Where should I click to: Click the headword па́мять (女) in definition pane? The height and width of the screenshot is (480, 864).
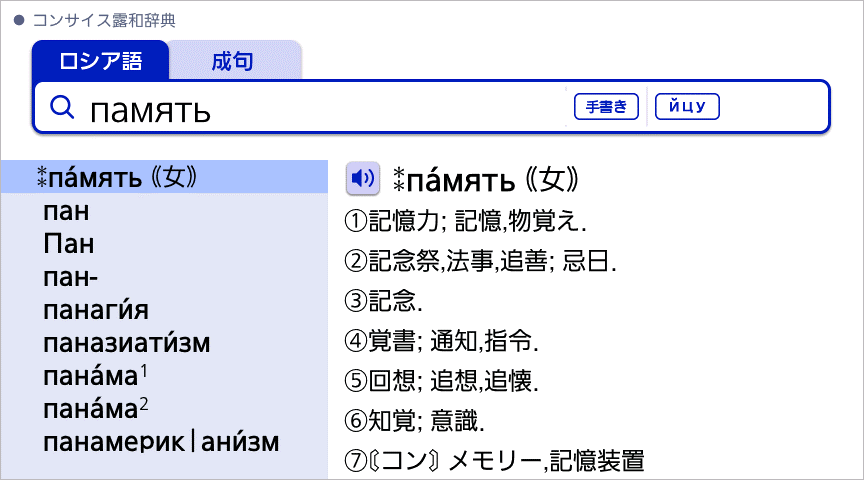[486, 179]
